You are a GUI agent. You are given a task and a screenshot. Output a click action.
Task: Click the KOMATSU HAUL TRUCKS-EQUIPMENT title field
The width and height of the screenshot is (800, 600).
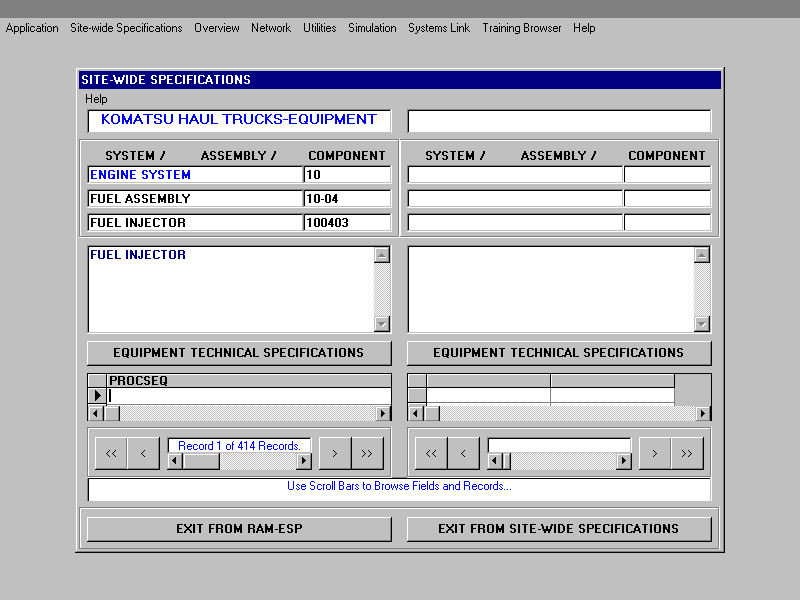click(x=239, y=121)
